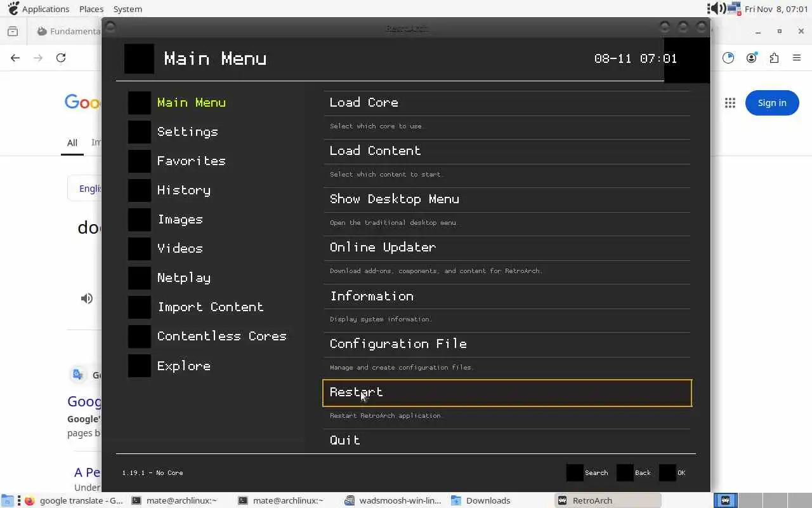The width and height of the screenshot is (812, 508).
Task: Click the volume icon in top panel
Action: click(x=716, y=8)
